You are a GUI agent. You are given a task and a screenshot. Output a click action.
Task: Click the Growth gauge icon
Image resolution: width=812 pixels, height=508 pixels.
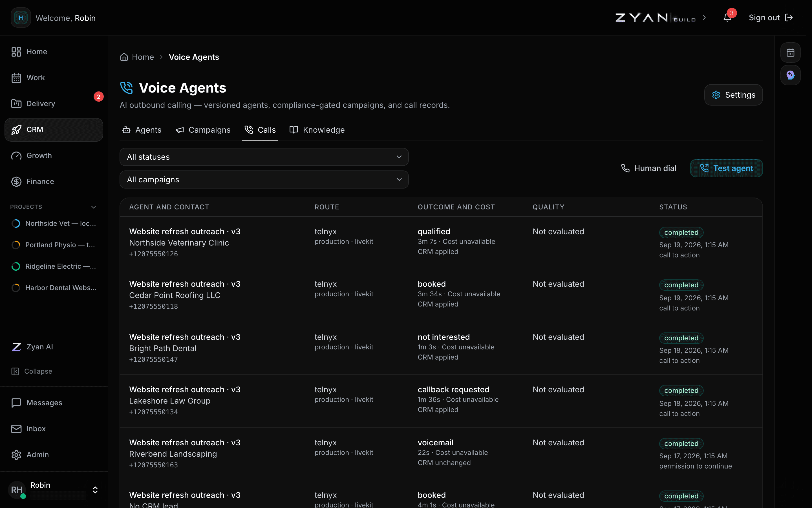click(16, 156)
